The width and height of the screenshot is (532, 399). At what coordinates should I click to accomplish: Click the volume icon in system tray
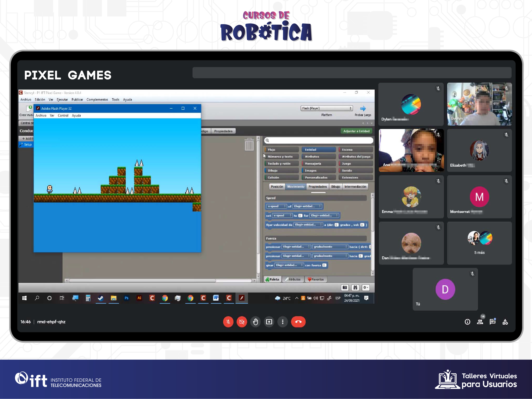[316, 298]
